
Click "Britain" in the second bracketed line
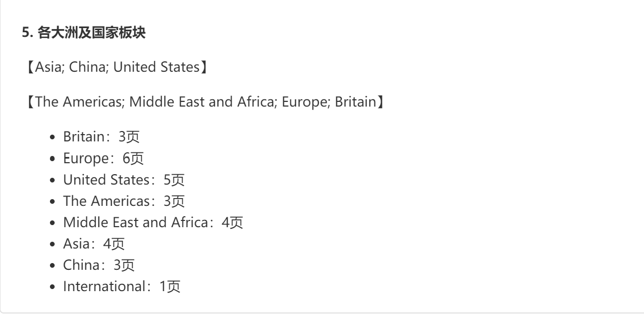pos(355,101)
